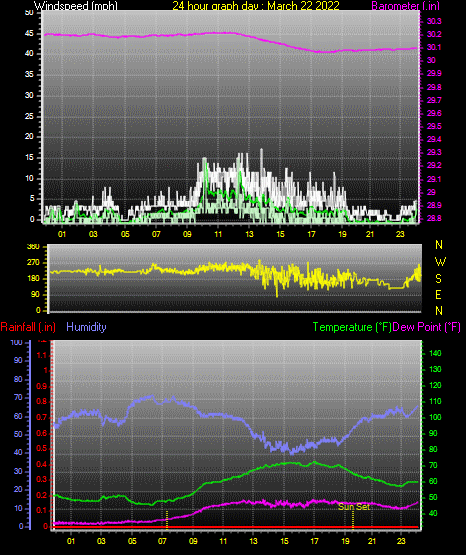Click the 270 wind direction degree label
This screenshot has height=555, width=466.
point(33,263)
